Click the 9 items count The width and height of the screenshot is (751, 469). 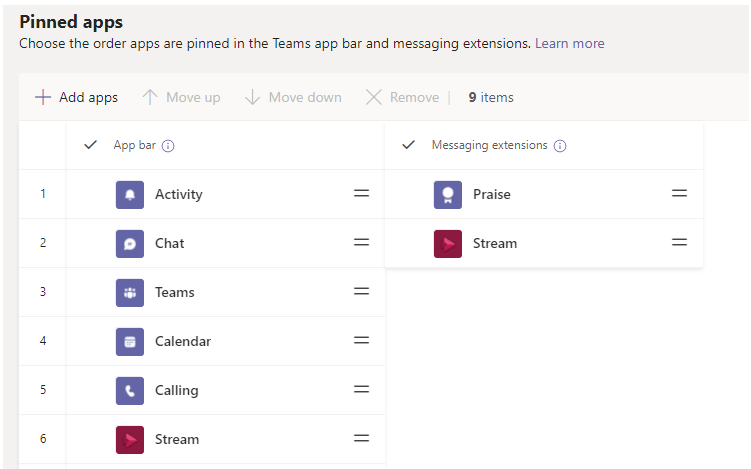[491, 97]
